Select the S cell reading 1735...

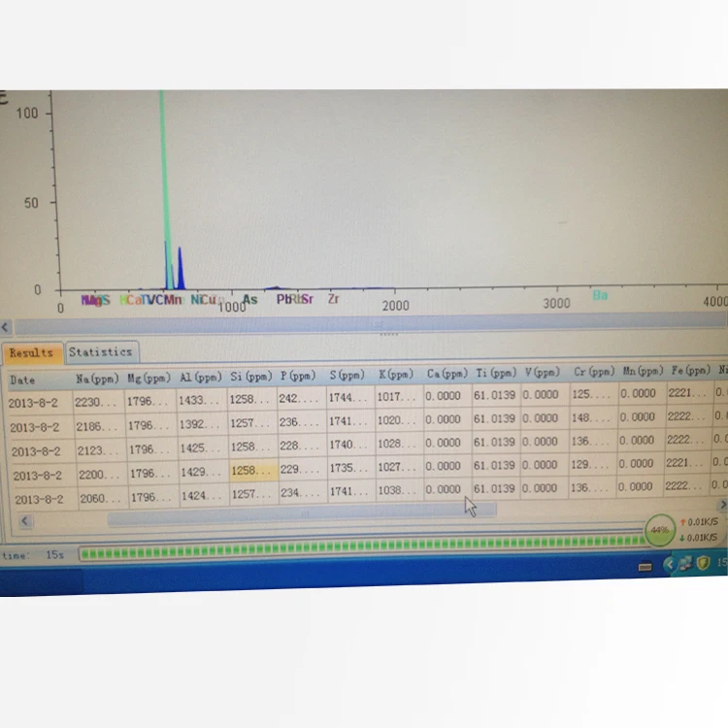(352, 468)
